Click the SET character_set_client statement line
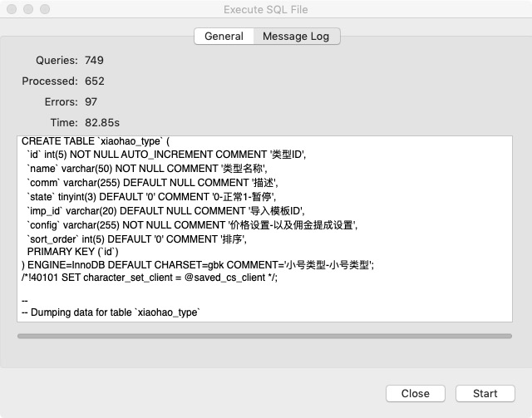Viewport: 532px width, 418px height. [x=150, y=278]
